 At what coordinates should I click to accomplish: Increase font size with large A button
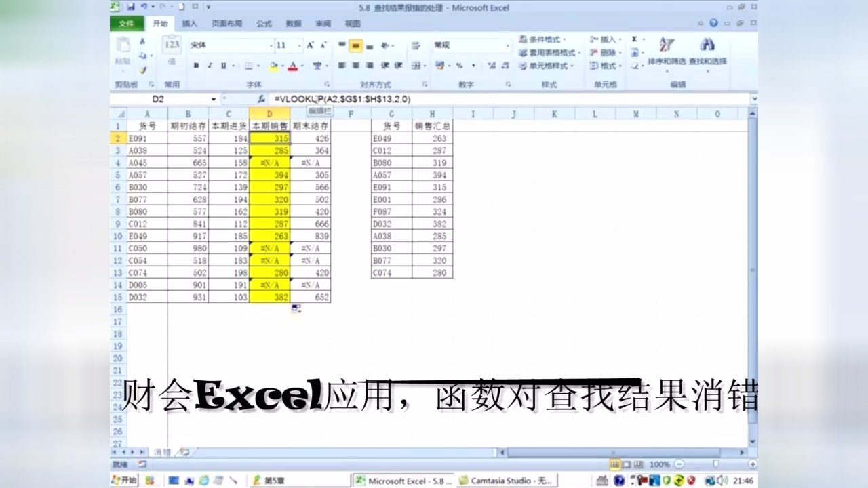point(310,45)
